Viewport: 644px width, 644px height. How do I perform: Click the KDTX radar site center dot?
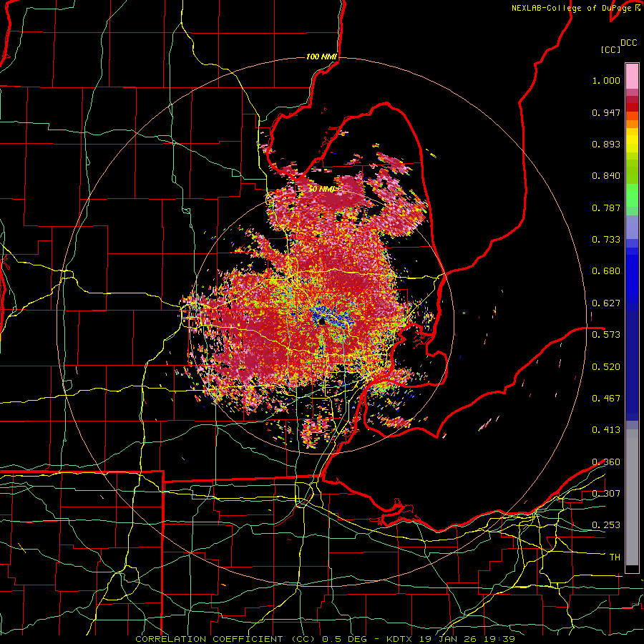pos(321,321)
